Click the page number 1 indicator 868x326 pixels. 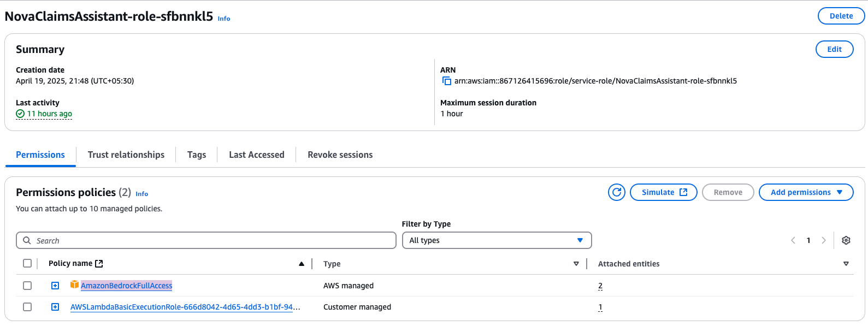(x=808, y=240)
